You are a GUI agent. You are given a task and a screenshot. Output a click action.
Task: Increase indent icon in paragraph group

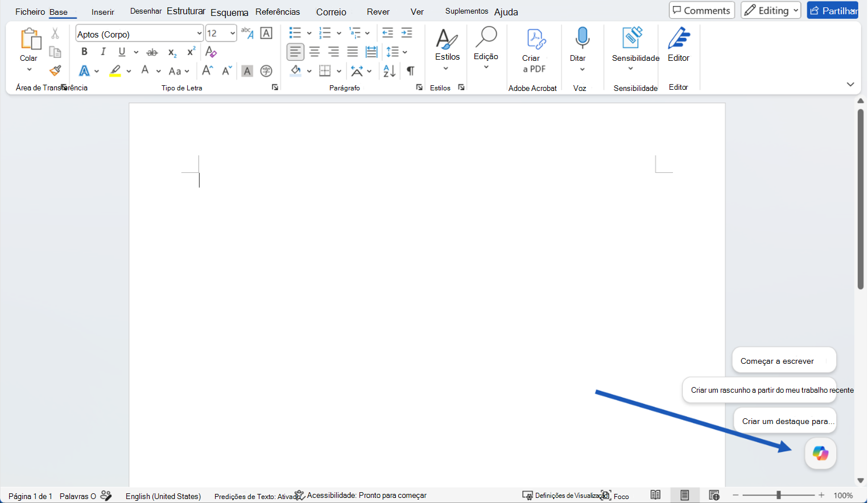[407, 33]
